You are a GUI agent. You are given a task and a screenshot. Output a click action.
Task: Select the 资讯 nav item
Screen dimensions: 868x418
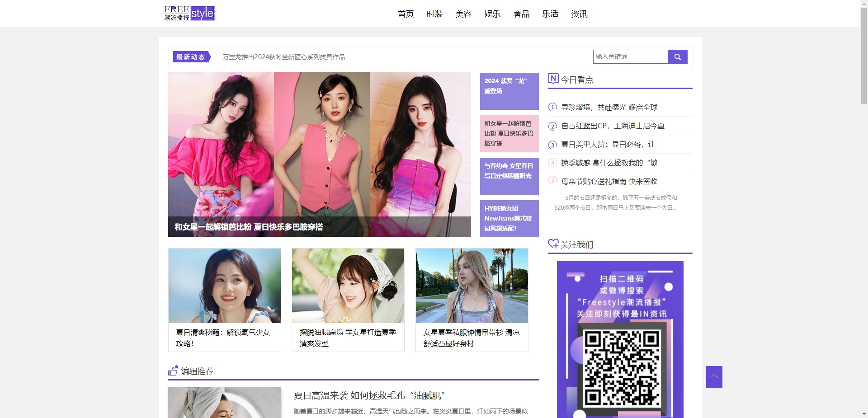579,14
